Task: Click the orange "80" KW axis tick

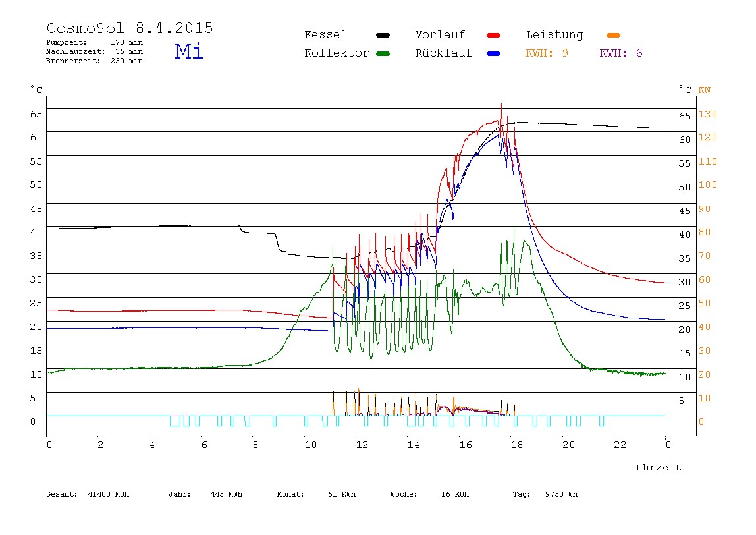Action: tap(705, 232)
